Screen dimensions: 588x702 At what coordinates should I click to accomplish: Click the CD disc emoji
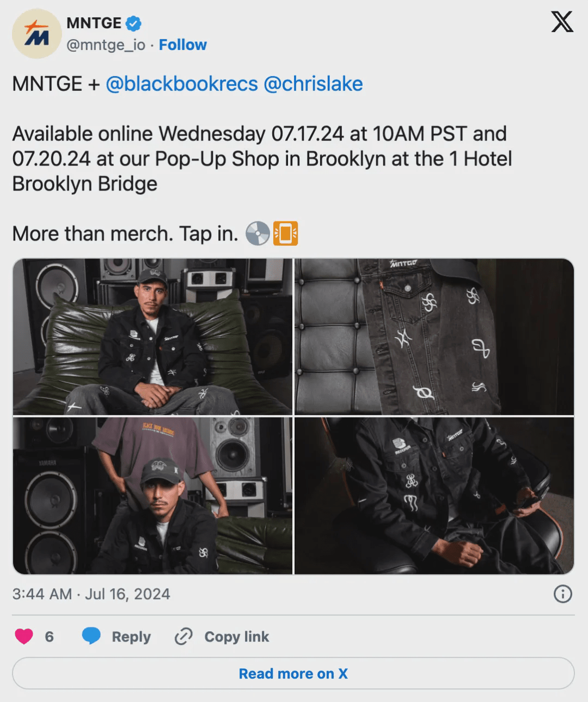pos(258,233)
